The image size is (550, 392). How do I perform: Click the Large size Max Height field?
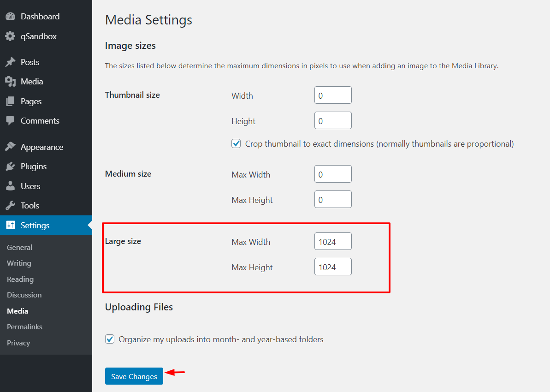(333, 267)
